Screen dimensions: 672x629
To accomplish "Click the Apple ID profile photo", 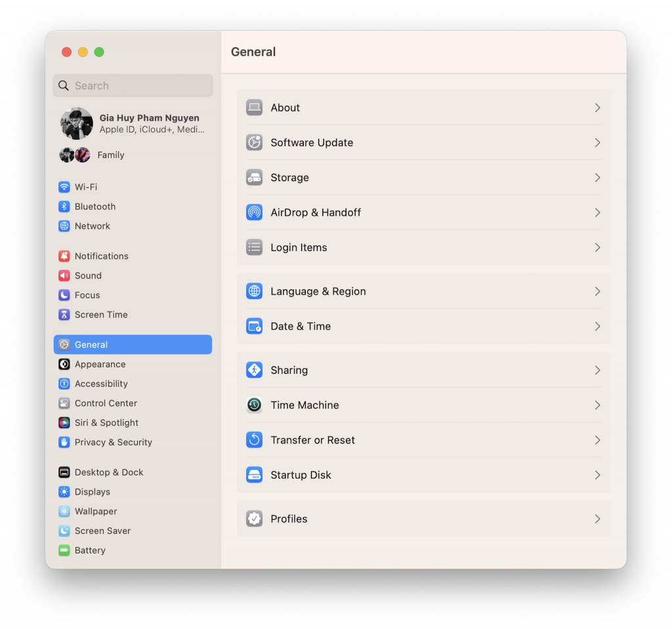I will (x=77, y=123).
